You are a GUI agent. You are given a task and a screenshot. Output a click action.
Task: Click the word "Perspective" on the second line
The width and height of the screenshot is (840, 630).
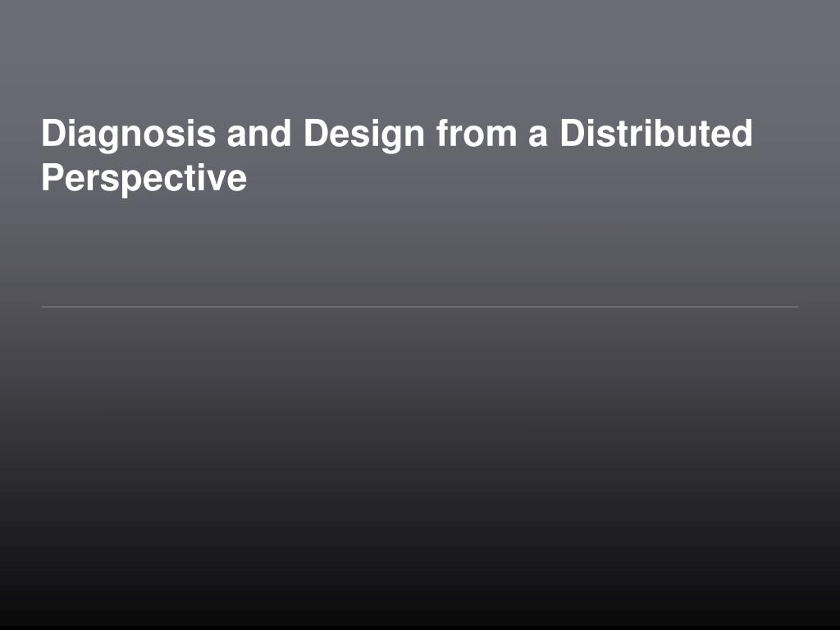click(x=144, y=179)
